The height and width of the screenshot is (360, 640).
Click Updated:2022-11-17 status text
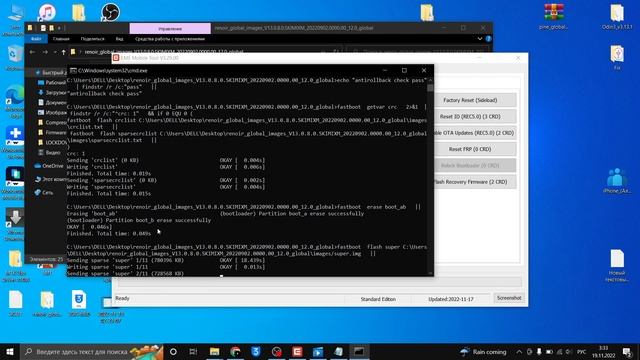[451, 299]
